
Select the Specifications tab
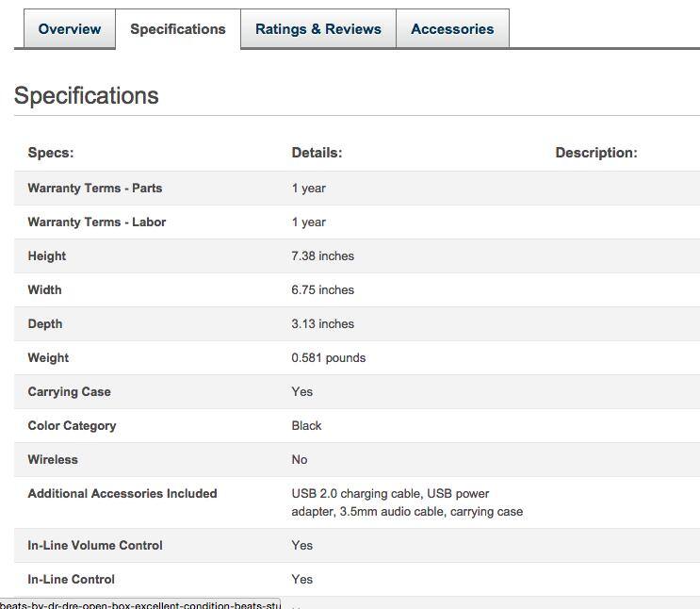pos(178,29)
